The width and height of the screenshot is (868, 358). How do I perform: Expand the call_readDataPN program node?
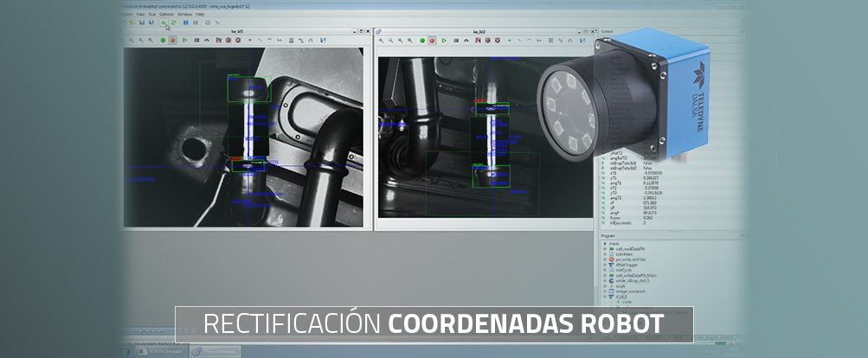pyautogui.click(x=603, y=248)
